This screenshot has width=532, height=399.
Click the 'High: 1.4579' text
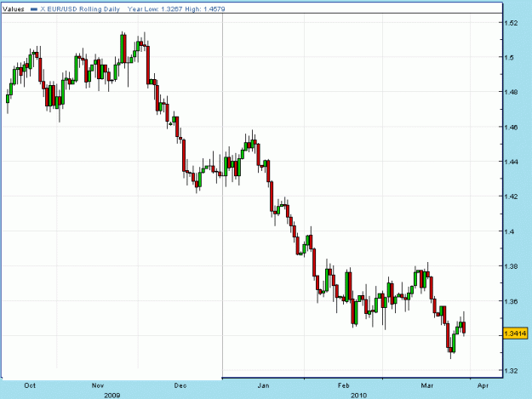(205, 9)
